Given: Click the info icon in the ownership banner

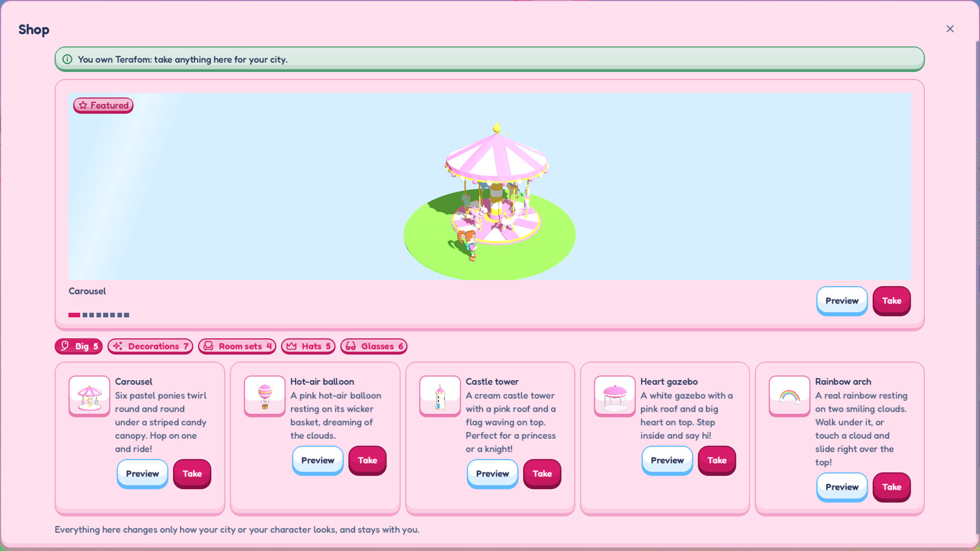Looking at the screenshot, I should (67, 59).
